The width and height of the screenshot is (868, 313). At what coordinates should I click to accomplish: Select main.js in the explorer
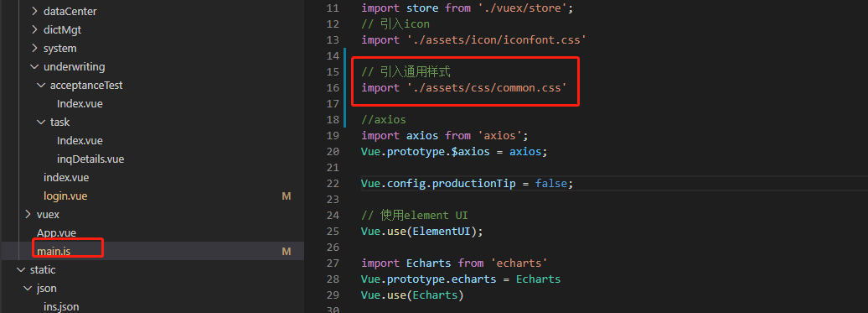(54, 252)
